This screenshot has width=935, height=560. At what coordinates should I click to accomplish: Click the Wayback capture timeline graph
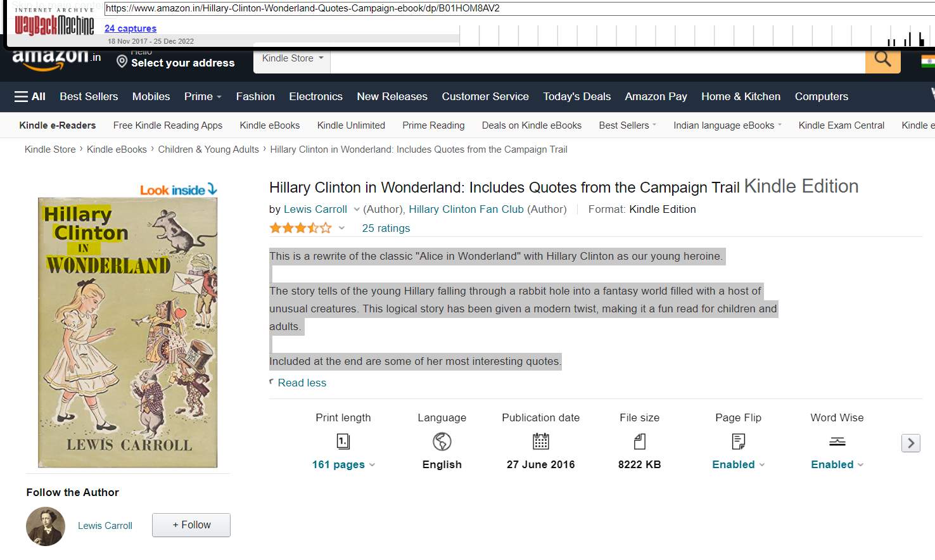point(697,35)
